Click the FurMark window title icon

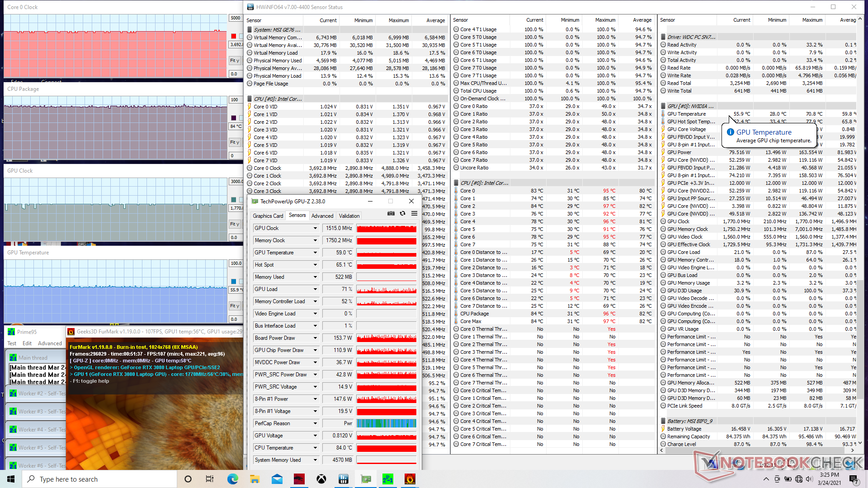coord(71,331)
